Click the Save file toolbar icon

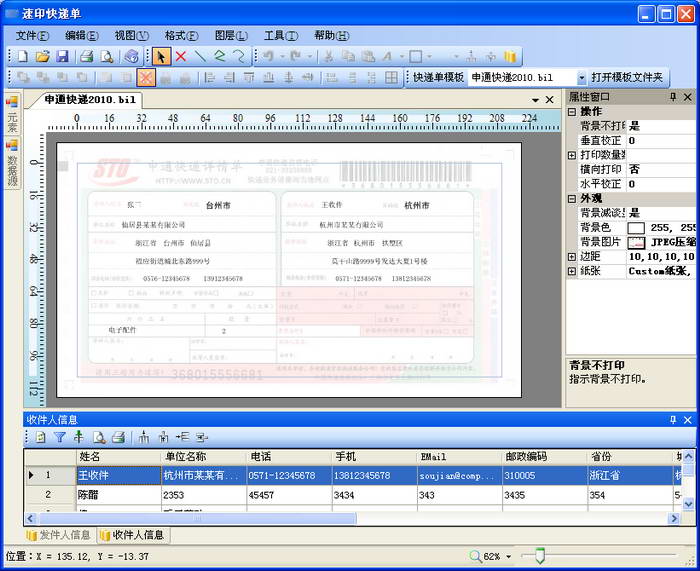coord(62,57)
